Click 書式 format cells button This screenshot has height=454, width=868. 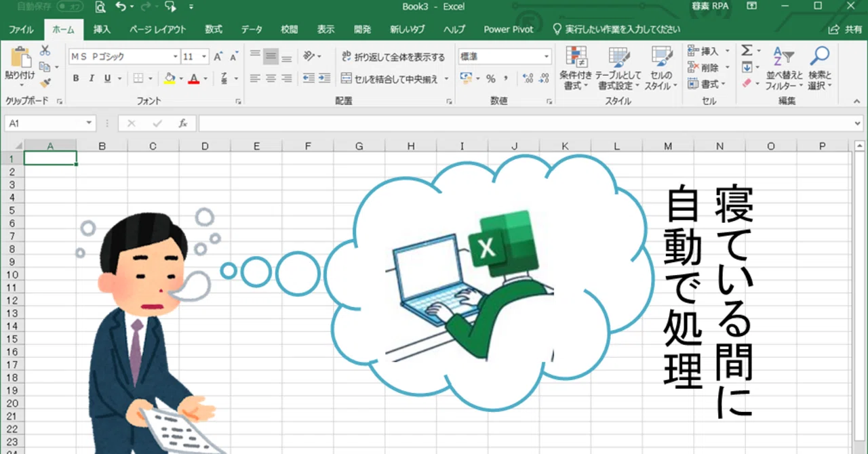tap(708, 84)
